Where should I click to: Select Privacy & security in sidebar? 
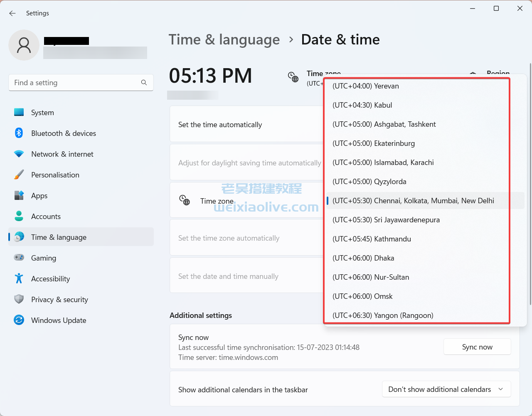pos(59,300)
